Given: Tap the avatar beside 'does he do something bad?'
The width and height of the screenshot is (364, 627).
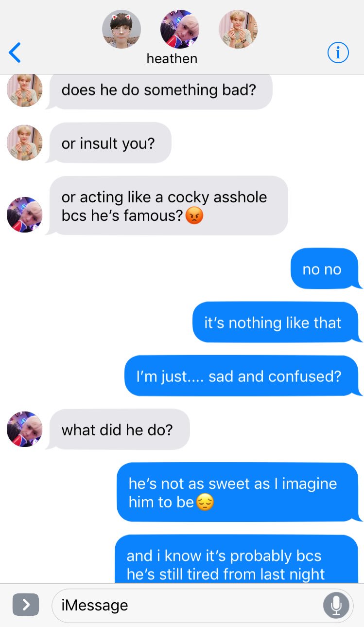Looking at the screenshot, I should 24,90.
